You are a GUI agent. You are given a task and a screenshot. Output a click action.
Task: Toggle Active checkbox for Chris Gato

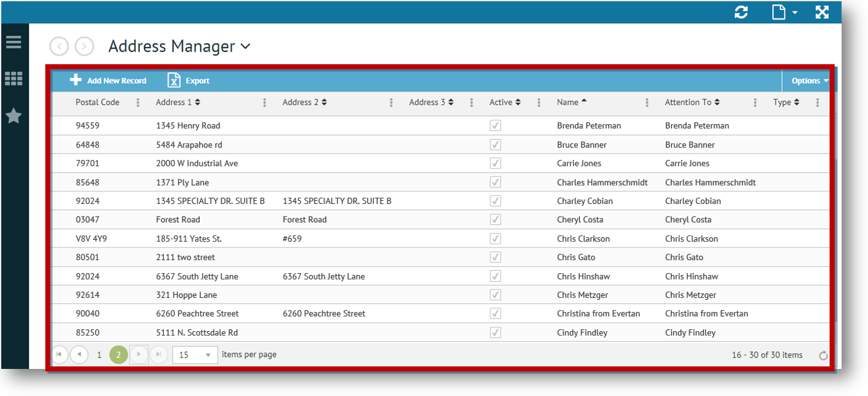[x=495, y=257]
